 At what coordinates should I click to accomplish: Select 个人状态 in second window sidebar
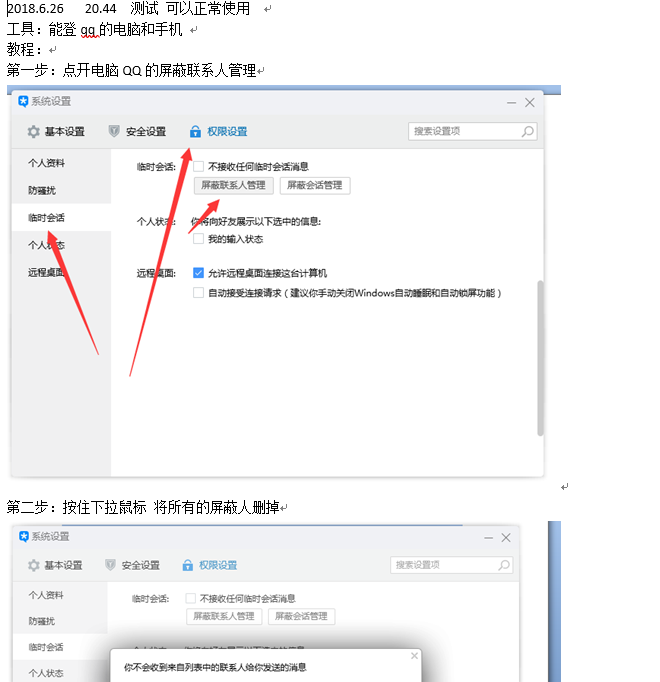coord(46,673)
